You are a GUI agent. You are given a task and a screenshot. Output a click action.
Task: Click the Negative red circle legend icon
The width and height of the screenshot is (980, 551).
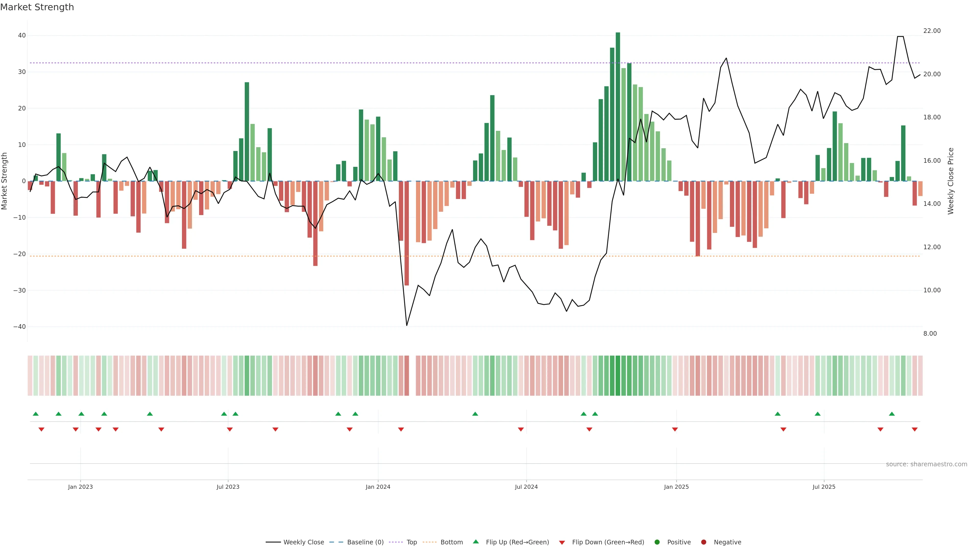tap(703, 542)
